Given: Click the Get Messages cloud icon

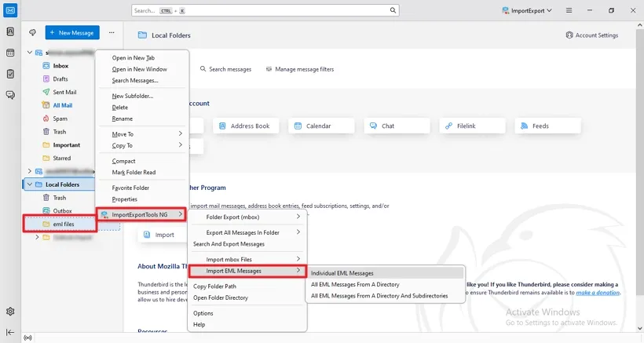Looking at the screenshot, I should [x=32, y=32].
